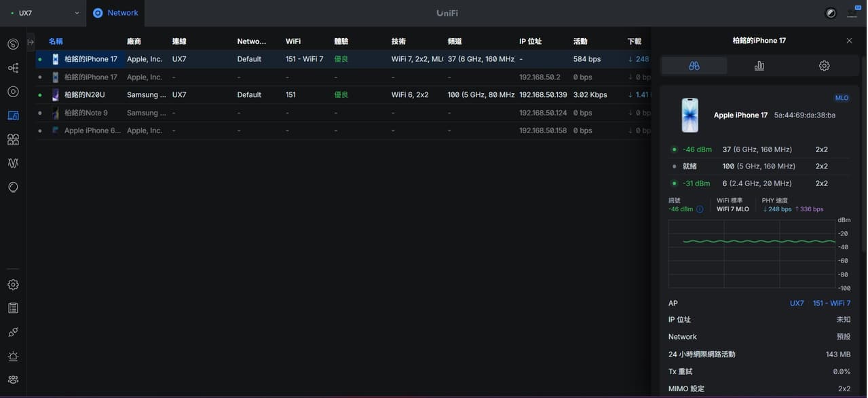
Task: Sort by the 連線 column header
Action: [179, 41]
